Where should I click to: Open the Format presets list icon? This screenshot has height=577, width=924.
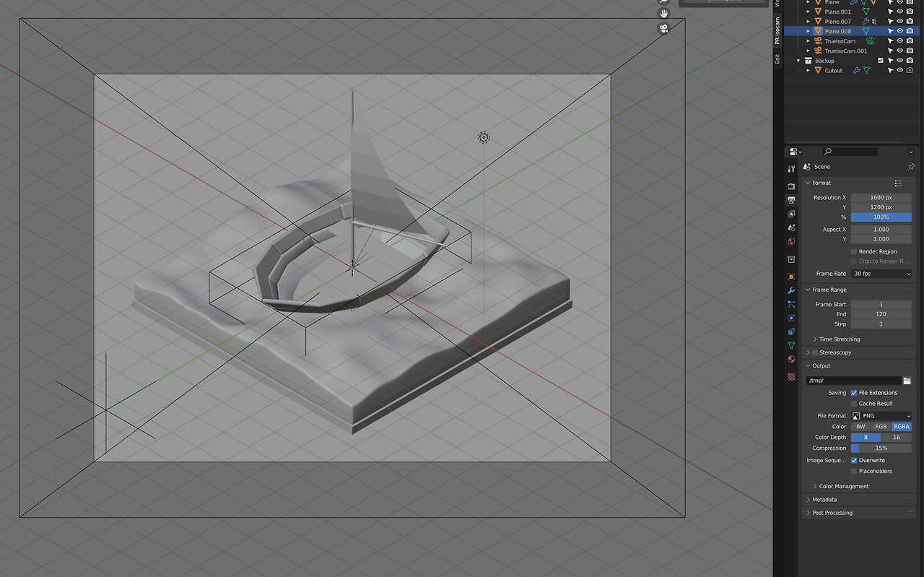point(898,183)
